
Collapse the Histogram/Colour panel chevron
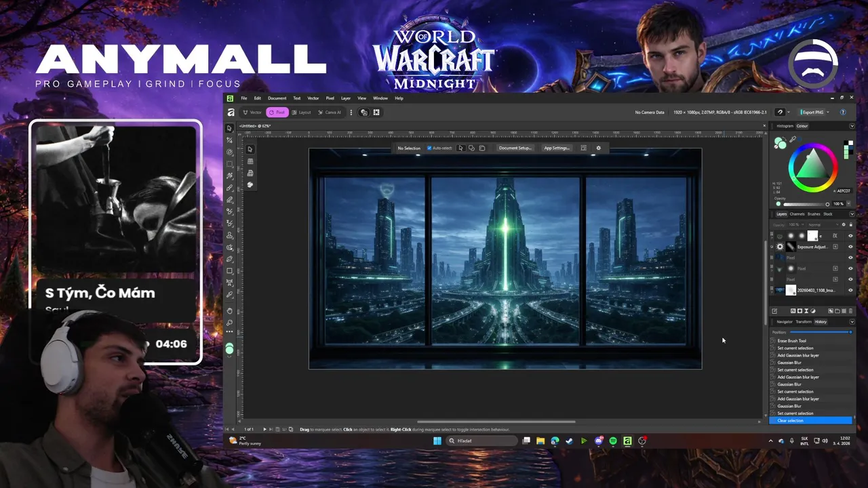pos(852,126)
